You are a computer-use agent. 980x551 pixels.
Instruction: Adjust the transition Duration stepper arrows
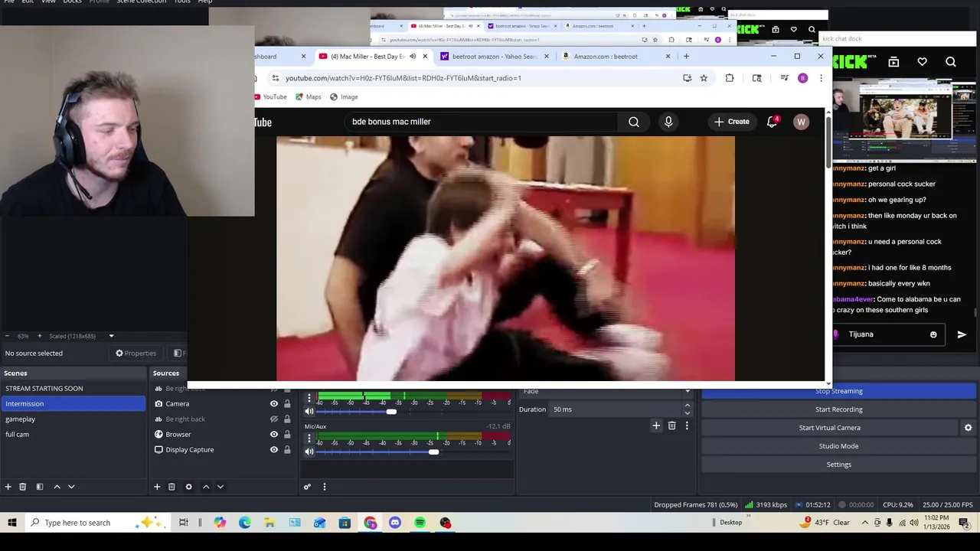(687, 409)
